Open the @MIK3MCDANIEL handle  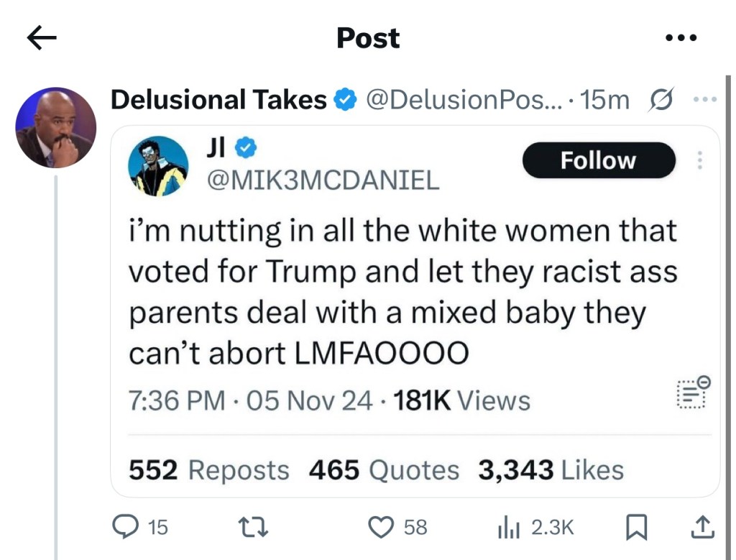pos(323,180)
